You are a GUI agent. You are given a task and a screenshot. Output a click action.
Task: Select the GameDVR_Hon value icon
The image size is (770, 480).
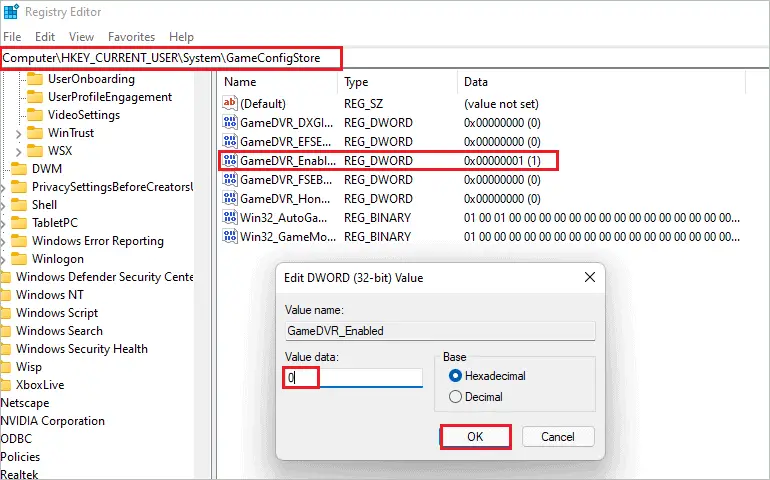(229, 198)
